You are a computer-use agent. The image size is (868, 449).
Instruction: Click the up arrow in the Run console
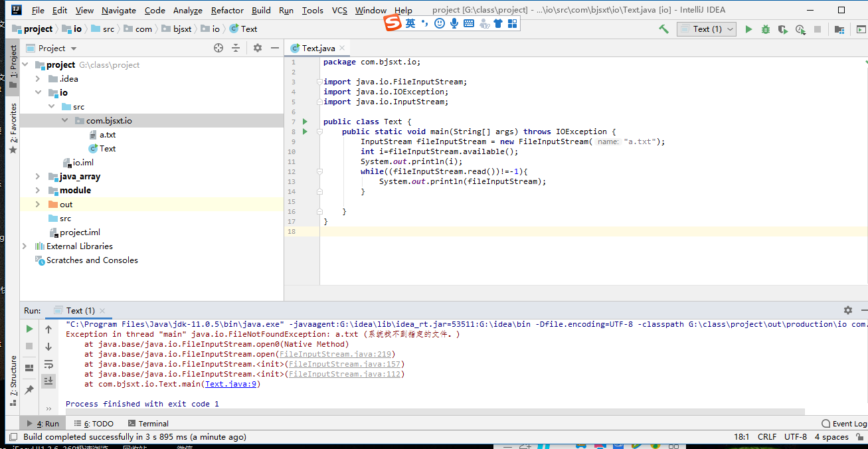pos(48,329)
